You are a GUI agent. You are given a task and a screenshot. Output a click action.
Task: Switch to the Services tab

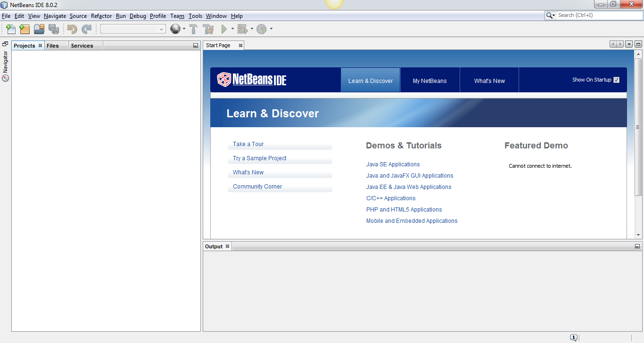86,46
